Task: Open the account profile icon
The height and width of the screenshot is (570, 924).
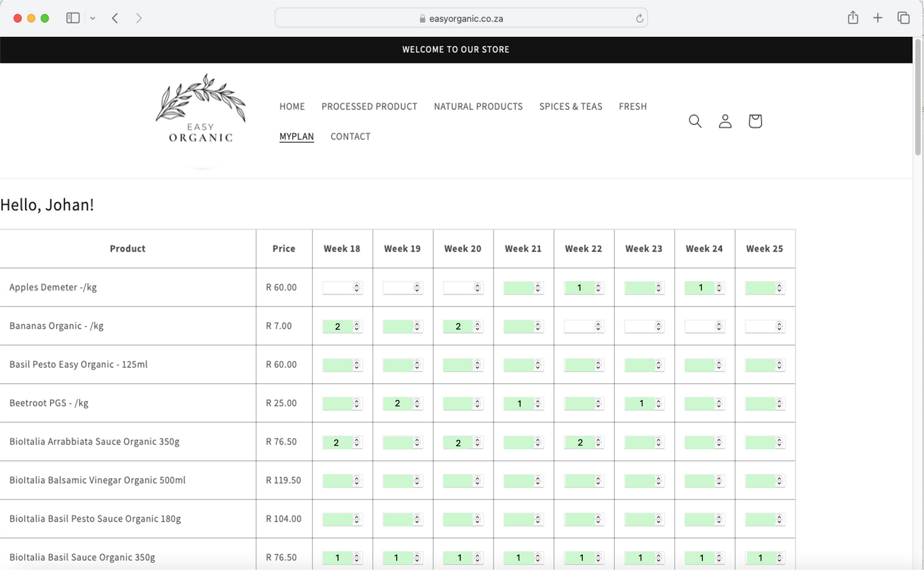Action: (x=725, y=121)
